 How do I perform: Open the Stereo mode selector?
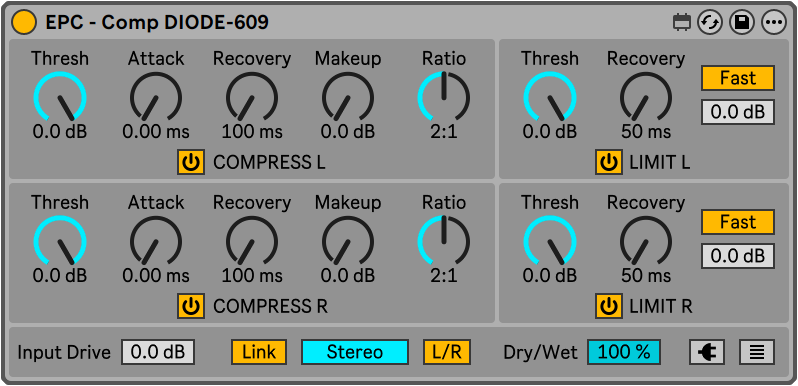click(x=355, y=352)
